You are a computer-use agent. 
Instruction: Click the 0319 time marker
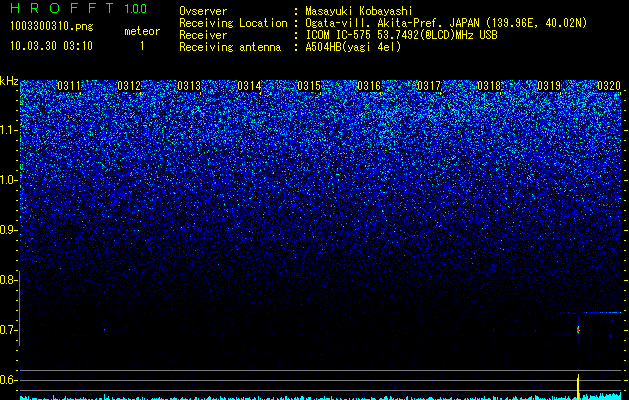tap(549, 86)
